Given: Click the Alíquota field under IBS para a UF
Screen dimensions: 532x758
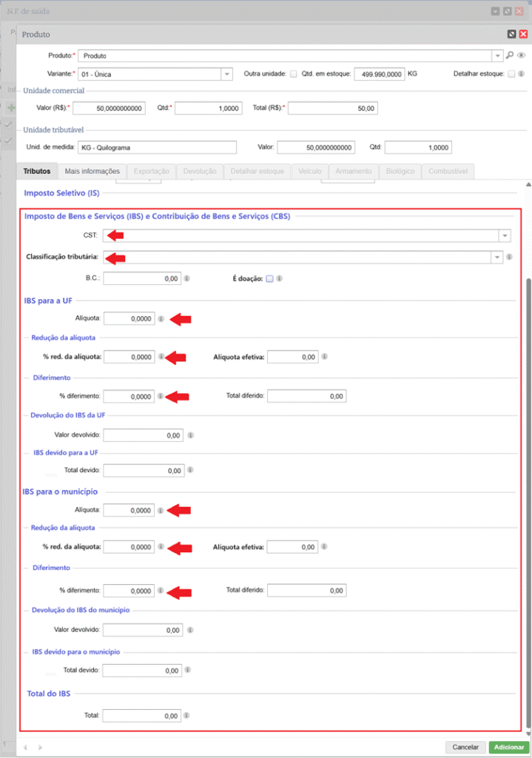Looking at the screenshot, I should [129, 319].
